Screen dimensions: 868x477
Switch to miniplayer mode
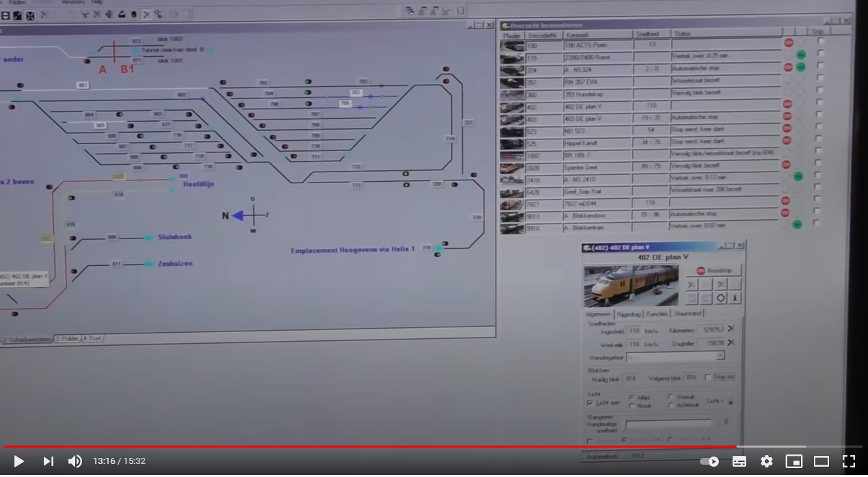coord(793,461)
